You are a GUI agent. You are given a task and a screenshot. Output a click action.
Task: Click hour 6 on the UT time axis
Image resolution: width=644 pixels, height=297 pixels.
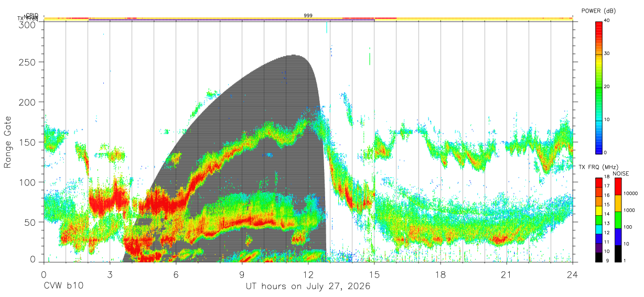point(176,275)
